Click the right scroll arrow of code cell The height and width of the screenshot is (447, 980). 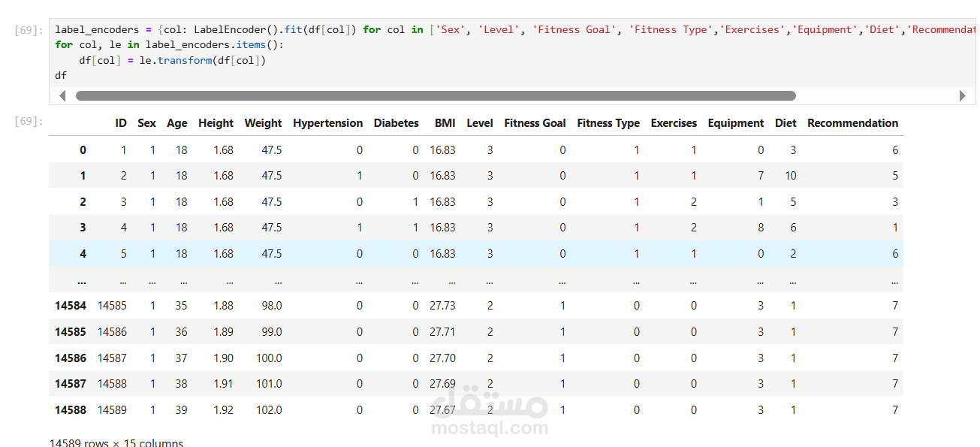(x=963, y=96)
